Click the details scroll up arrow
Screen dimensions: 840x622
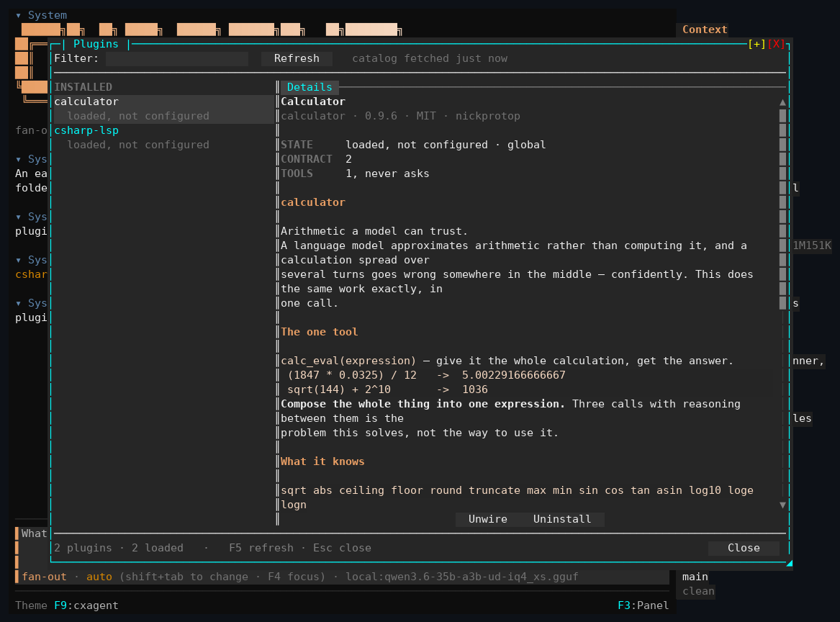782,102
